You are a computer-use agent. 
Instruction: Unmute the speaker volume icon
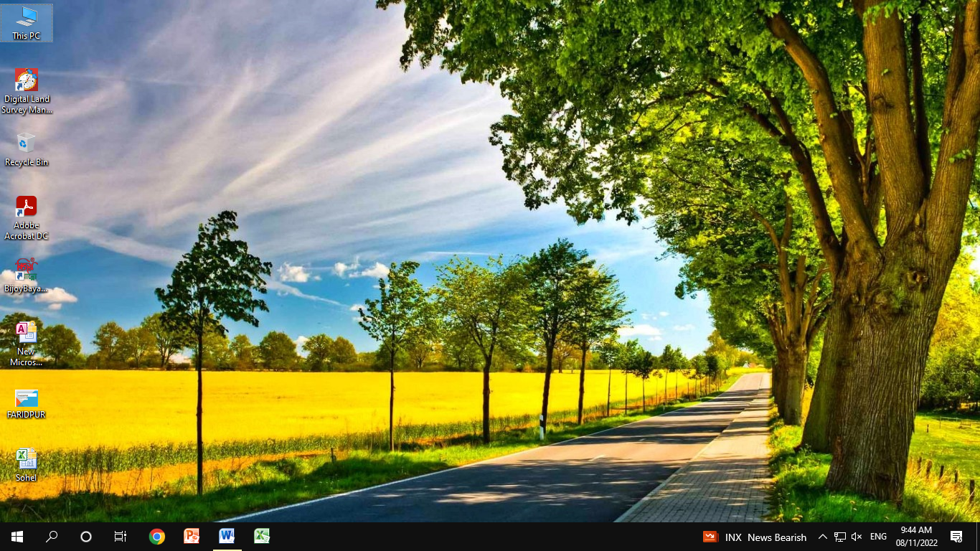857,537
